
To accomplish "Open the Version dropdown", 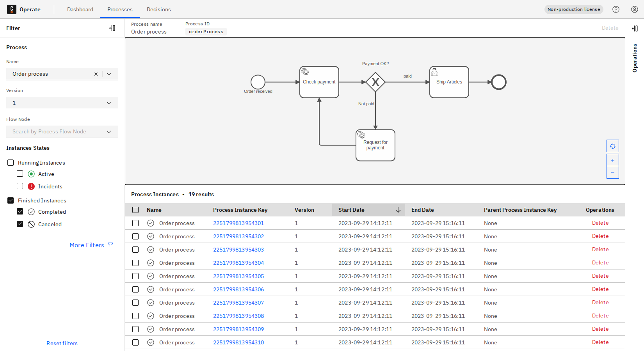I will tap(109, 103).
